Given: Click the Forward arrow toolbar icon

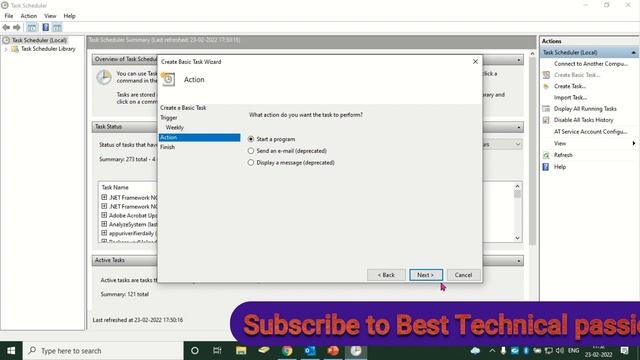Looking at the screenshot, I should (x=17, y=27).
